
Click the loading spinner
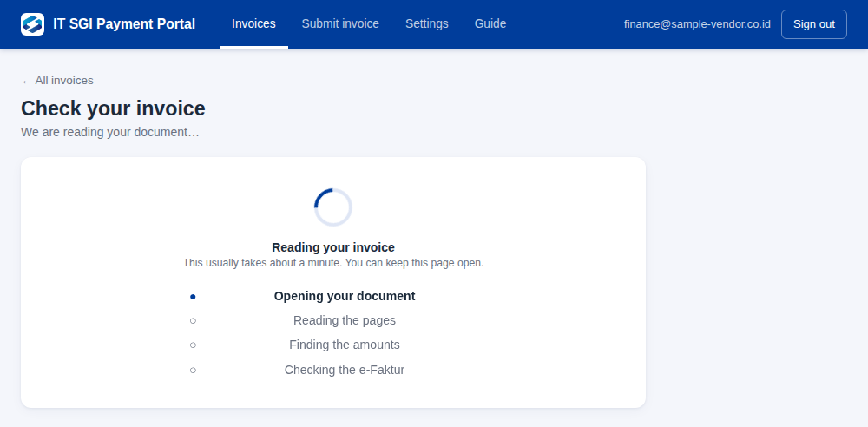333,207
